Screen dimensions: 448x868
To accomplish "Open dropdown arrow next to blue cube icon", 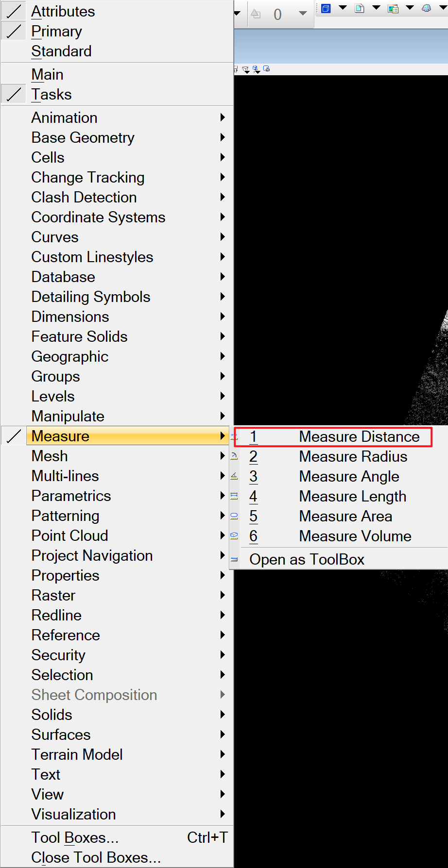I will click(x=343, y=8).
